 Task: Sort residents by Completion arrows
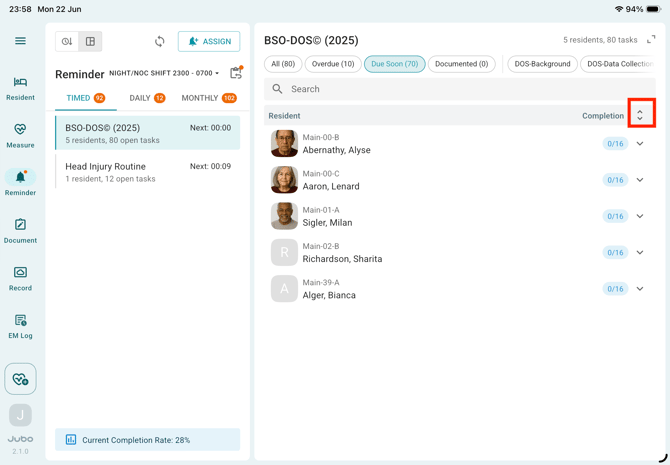pos(640,115)
